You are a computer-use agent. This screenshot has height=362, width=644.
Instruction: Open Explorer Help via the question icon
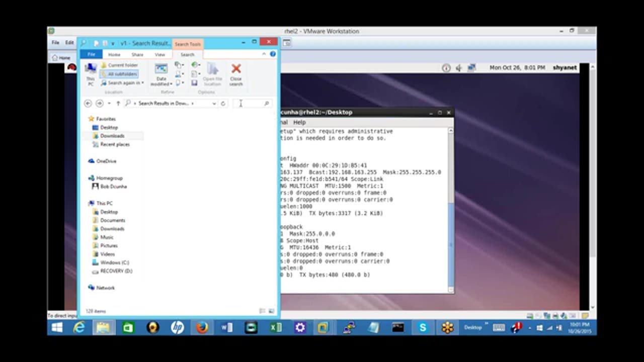(273, 54)
